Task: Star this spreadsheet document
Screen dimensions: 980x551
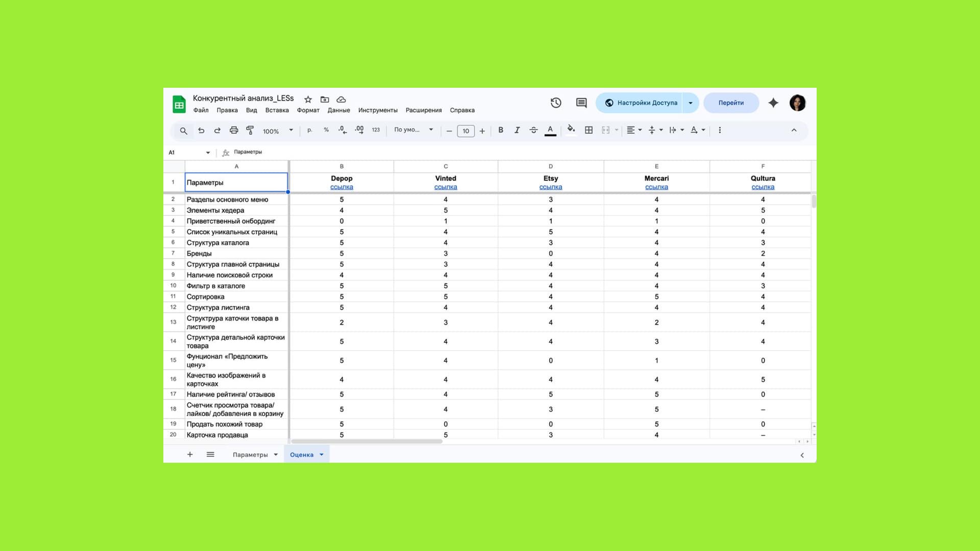Action: [x=308, y=99]
